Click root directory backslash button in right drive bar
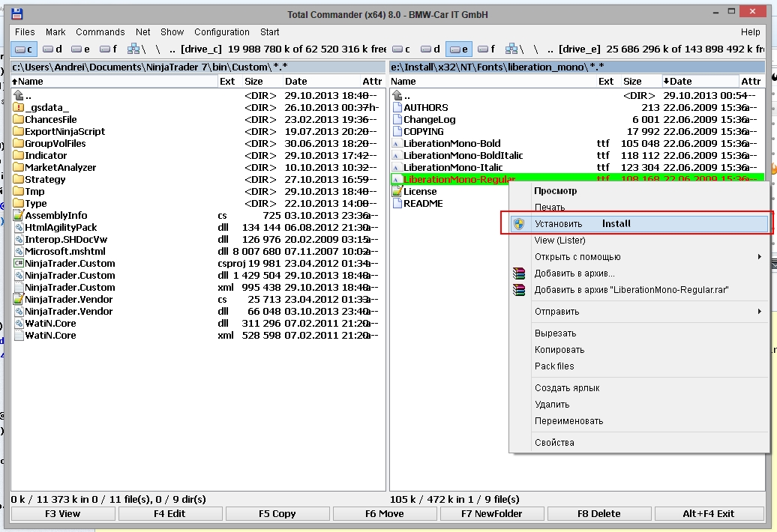 coord(535,49)
